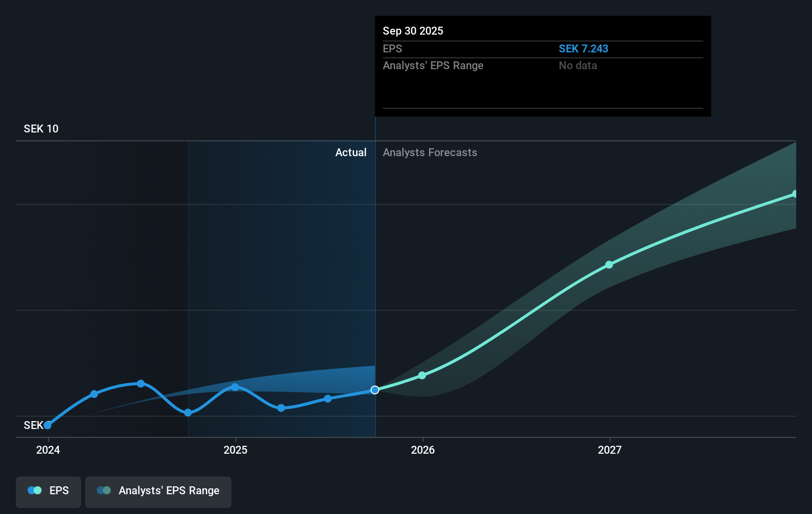Click the 2026 label on the x-axis

[422, 450]
